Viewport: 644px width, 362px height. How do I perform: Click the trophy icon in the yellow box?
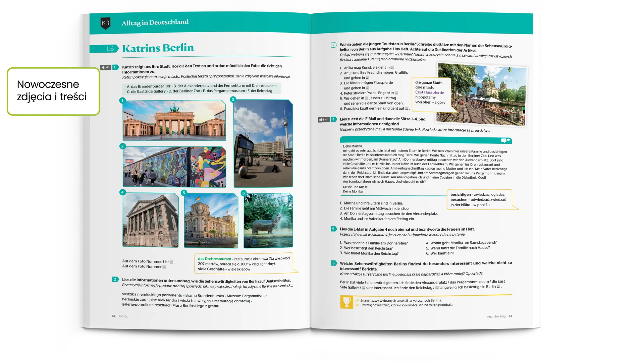(347, 302)
